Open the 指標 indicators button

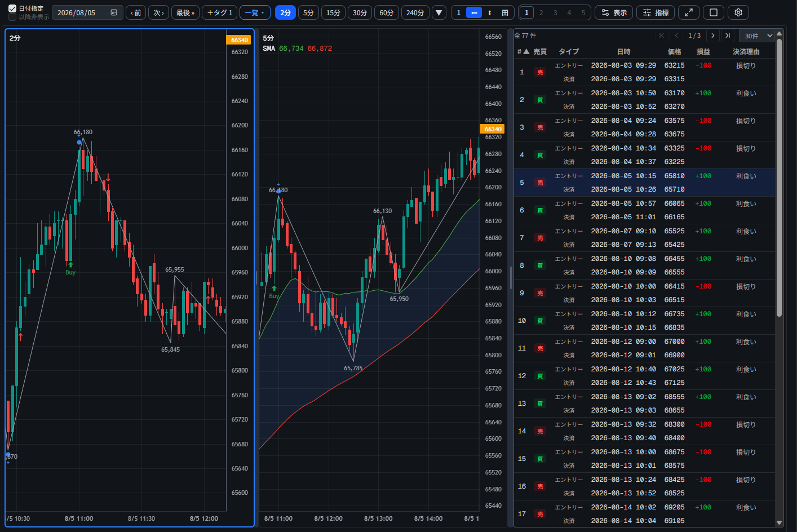tap(656, 12)
